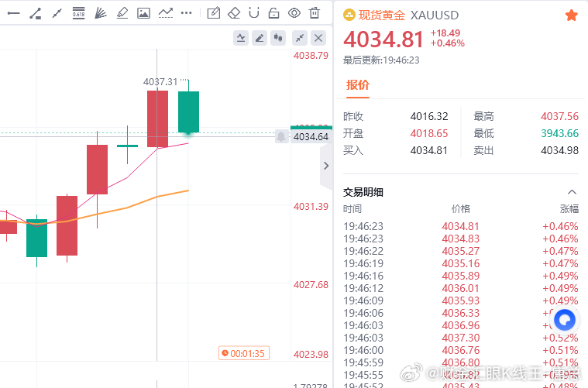Select trade price 4036.01
The image size is (588, 388).
pos(461,288)
